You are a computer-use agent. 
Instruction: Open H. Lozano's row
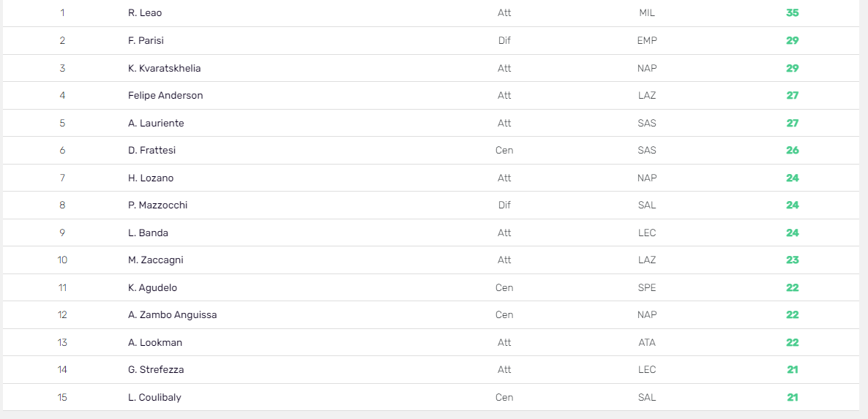click(x=430, y=178)
